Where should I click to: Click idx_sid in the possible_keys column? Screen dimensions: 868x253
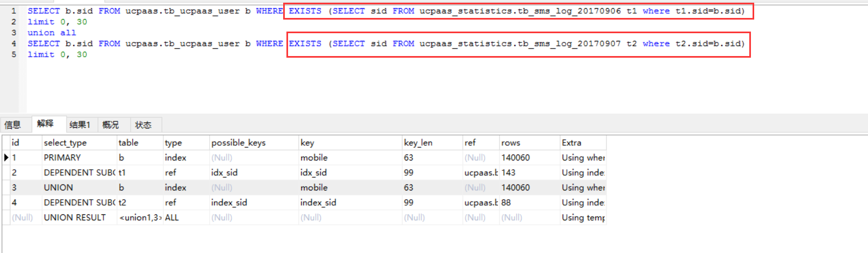pyautogui.click(x=254, y=172)
